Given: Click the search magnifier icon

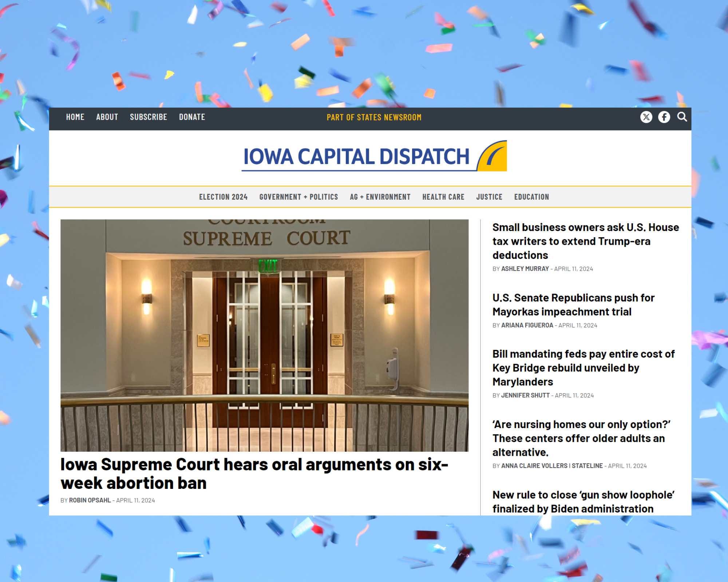Looking at the screenshot, I should point(682,117).
